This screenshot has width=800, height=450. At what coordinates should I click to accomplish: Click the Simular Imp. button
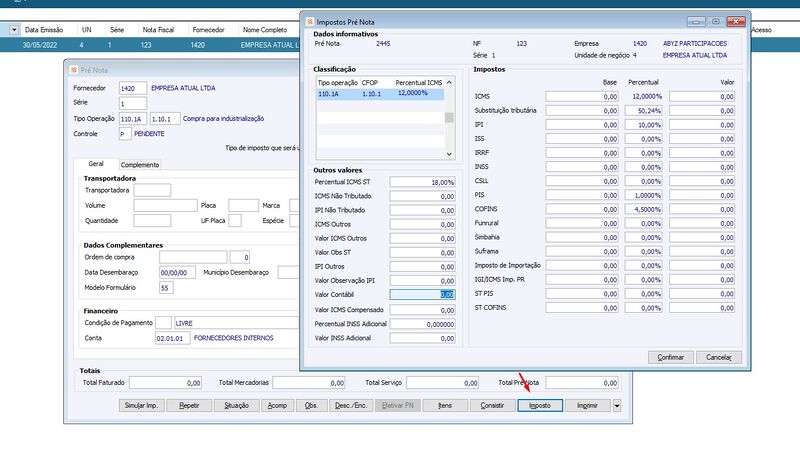[141, 406]
